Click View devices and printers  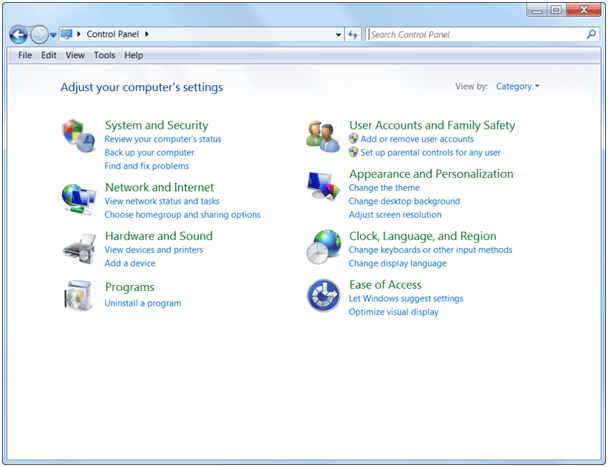pyautogui.click(x=154, y=250)
